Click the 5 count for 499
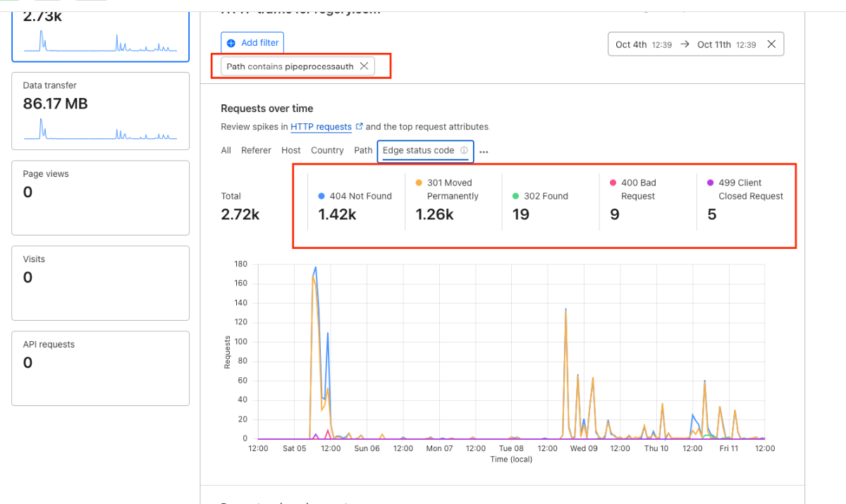This screenshot has width=846, height=504. click(712, 214)
